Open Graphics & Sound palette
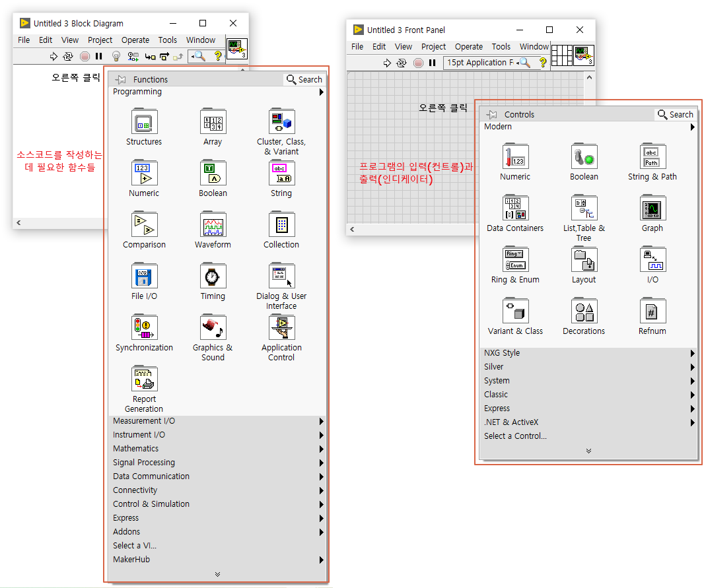This screenshot has width=704, height=588. coord(213,328)
